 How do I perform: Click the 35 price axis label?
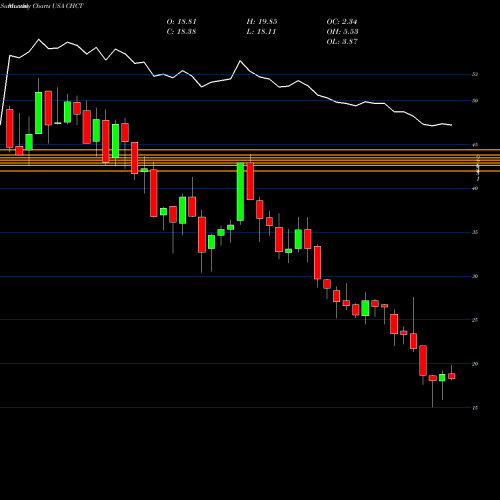[475, 232]
